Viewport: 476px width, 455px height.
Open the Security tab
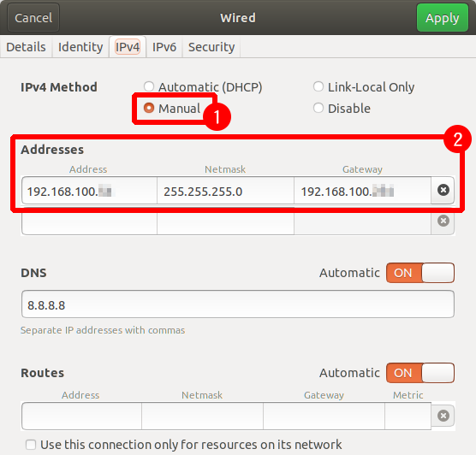tap(211, 47)
